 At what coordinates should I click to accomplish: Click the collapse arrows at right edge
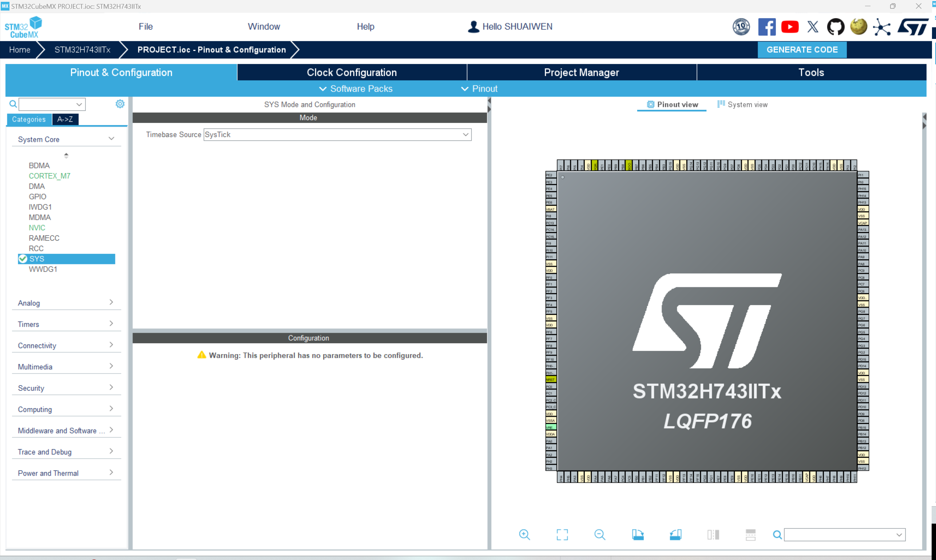tap(924, 121)
